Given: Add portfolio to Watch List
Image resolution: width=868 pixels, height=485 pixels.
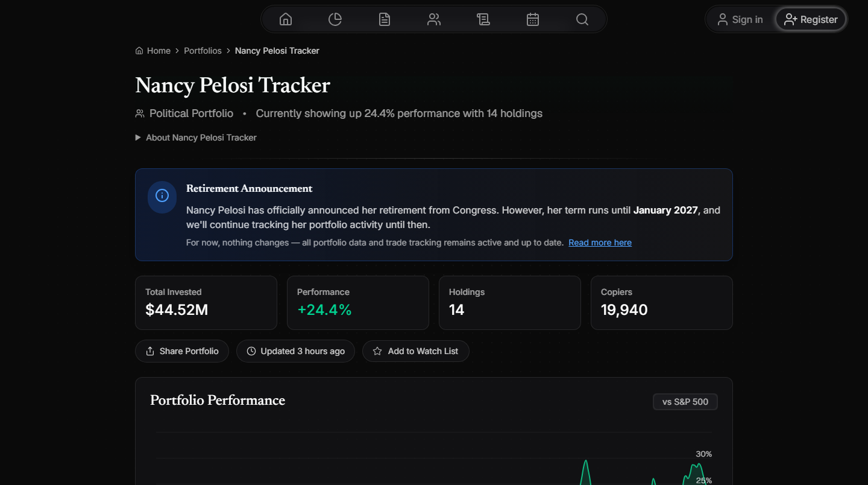Looking at the screenshot, I should tap(416, 351).
